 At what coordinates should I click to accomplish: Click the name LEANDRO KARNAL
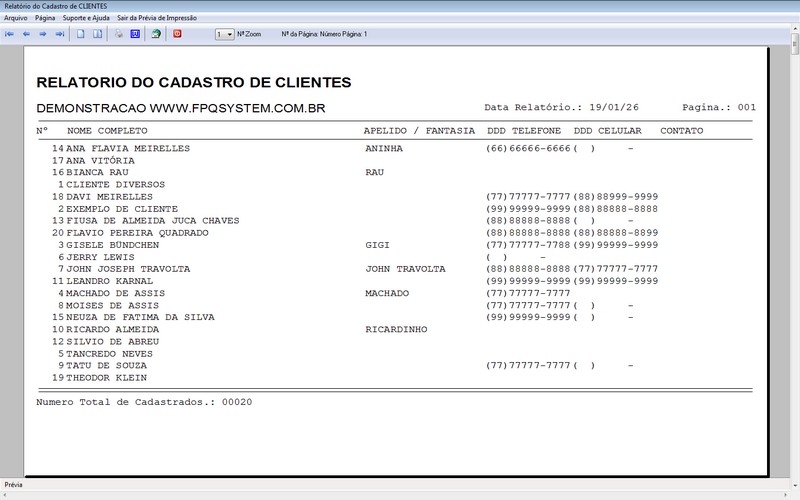tap(110, 281)
